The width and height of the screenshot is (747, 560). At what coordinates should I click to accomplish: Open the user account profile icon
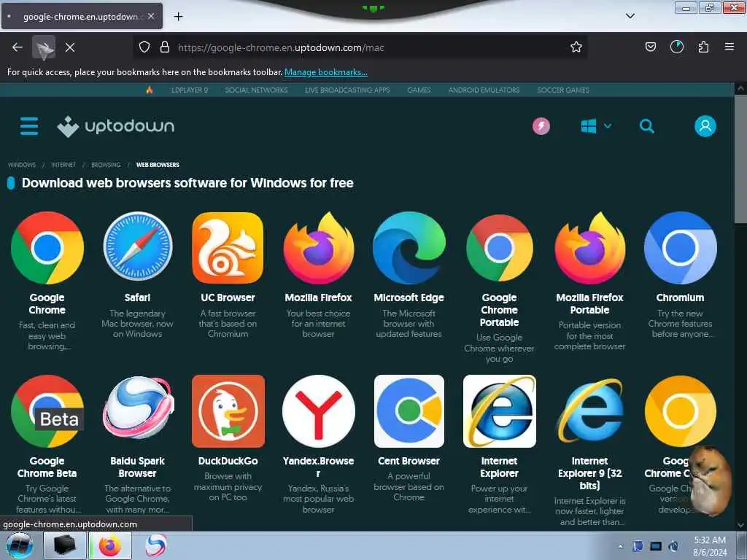click(x=705, y=126)
